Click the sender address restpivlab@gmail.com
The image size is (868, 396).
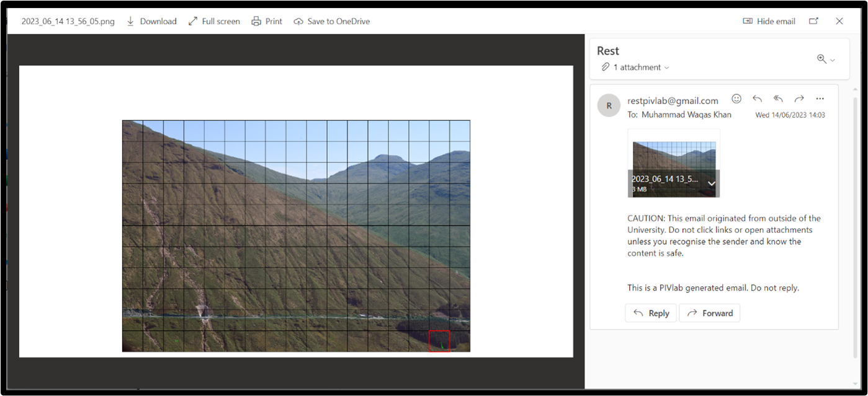click(673, 100)
